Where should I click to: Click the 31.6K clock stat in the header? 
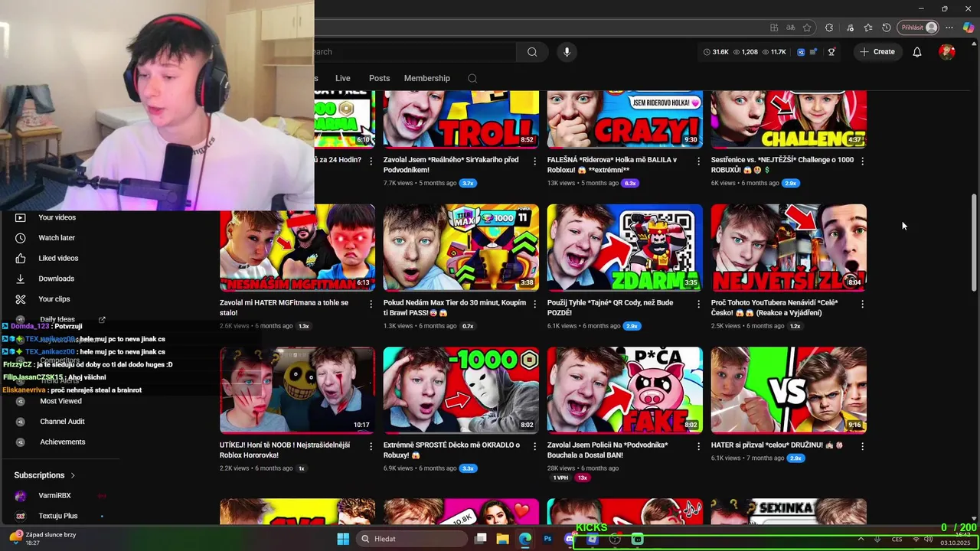[715, 52]
